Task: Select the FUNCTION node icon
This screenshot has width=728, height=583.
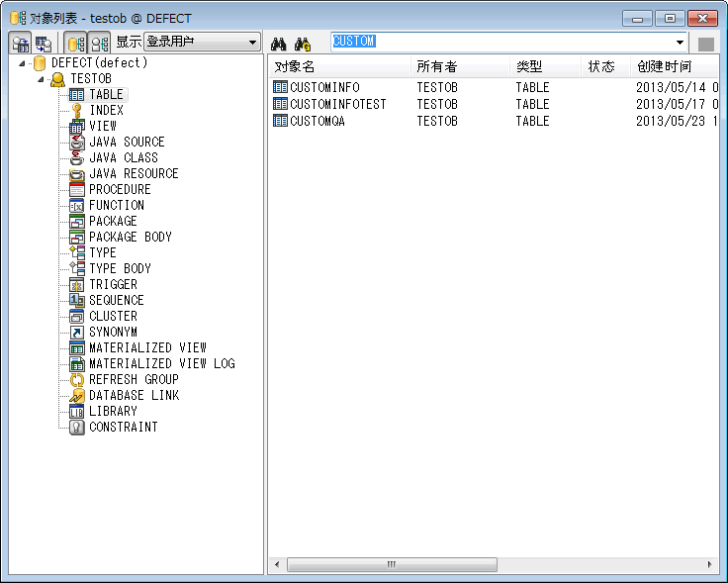Action: tap(76, 205)
